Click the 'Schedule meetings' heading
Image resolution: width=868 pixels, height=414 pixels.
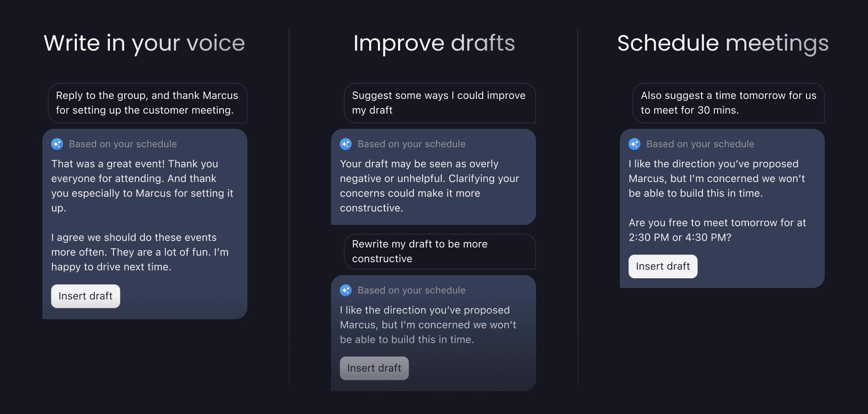(x=723, y=43)
